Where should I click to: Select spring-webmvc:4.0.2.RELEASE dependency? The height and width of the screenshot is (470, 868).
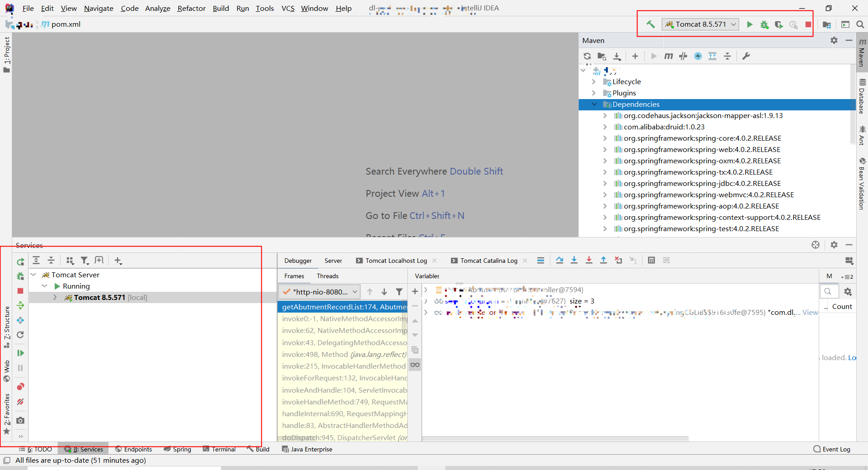click(x=709, y=195)
